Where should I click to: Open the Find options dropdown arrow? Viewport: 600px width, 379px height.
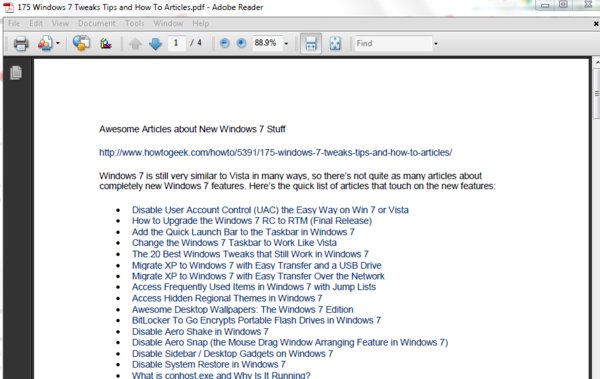click(436, 44)
